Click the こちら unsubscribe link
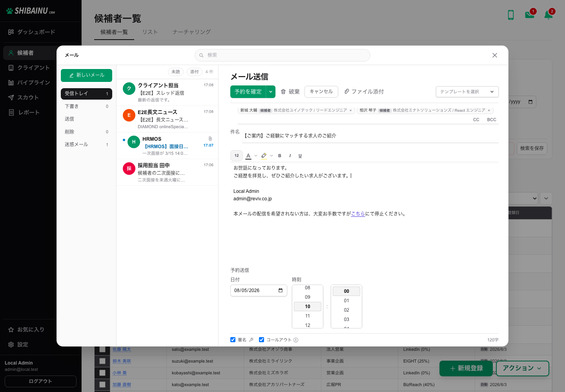Viewport: 565px width, 392px height. point(358,214)
